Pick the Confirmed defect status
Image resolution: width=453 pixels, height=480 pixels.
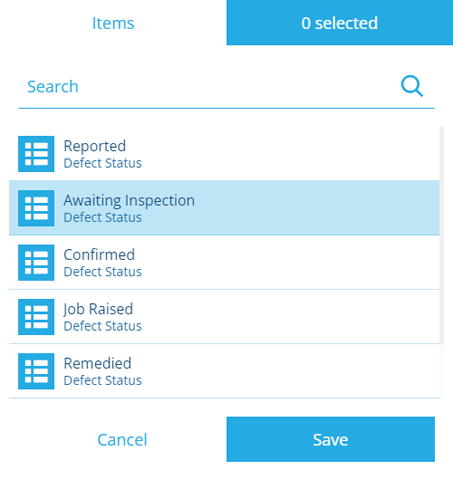point(224,263)
